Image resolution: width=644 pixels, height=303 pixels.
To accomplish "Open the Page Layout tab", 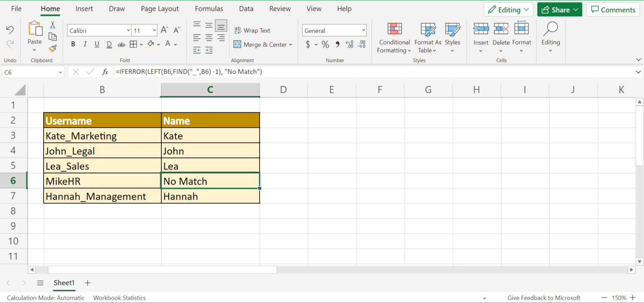I will point(160,9).
